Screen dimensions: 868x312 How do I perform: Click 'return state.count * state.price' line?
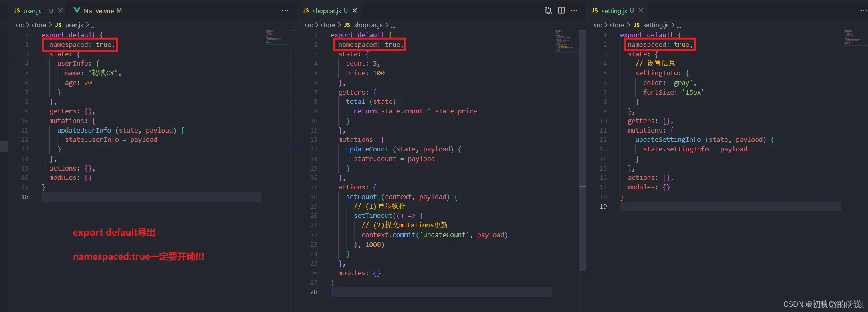415,111
